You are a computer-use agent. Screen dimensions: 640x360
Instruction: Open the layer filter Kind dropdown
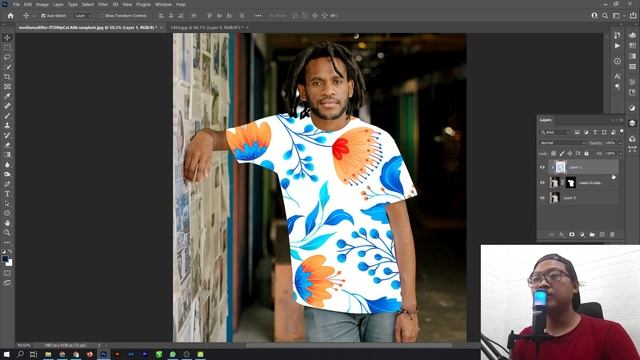[555, 132]
